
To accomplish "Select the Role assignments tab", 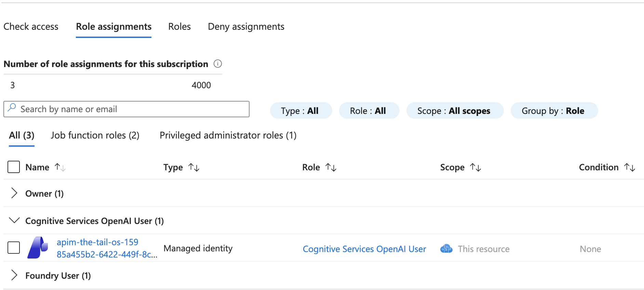I will 113,27.
